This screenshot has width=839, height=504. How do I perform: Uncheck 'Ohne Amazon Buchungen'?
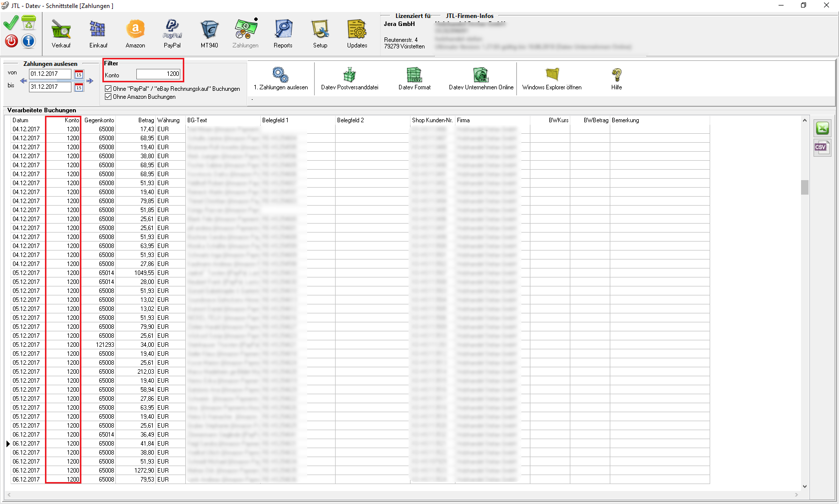[x=108, y=97]
